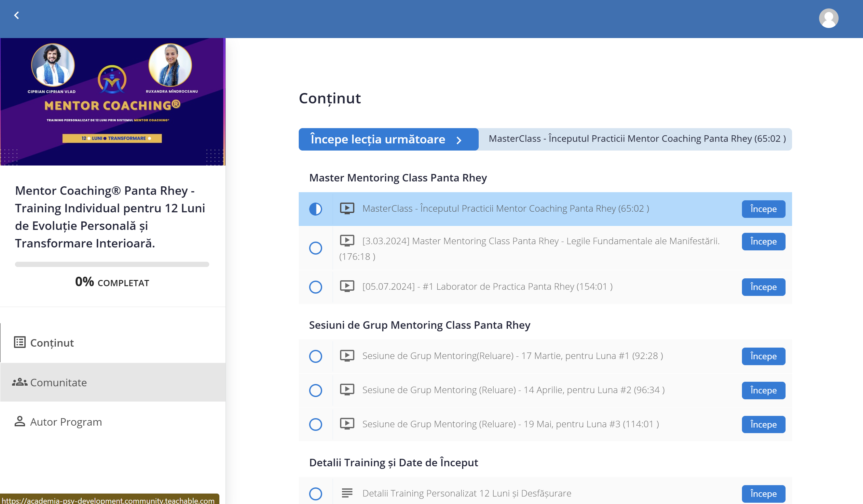Click next lesson title beside Începe lecția următoare
The image size is (863, 504).
pos(637,139)
